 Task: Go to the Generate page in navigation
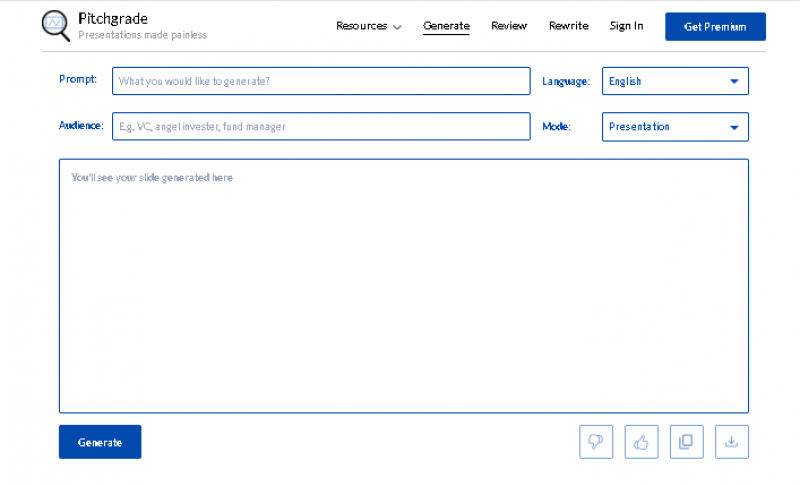coord(446,26)
